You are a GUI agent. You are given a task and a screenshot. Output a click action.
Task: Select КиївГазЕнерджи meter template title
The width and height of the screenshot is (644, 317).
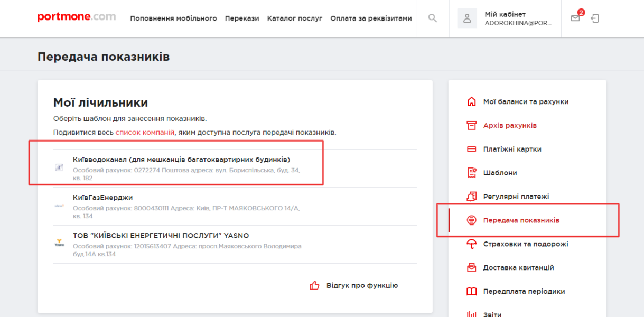point(103,198)
